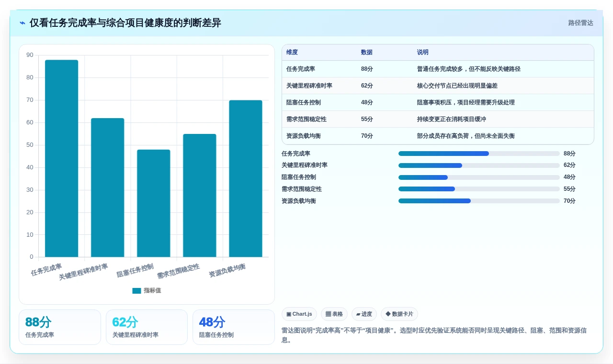The height and width of the screenshot is (364, 613).
Task: Open the 48分 阻塞任务控制 stat card
Action: (x=234, y=327)
